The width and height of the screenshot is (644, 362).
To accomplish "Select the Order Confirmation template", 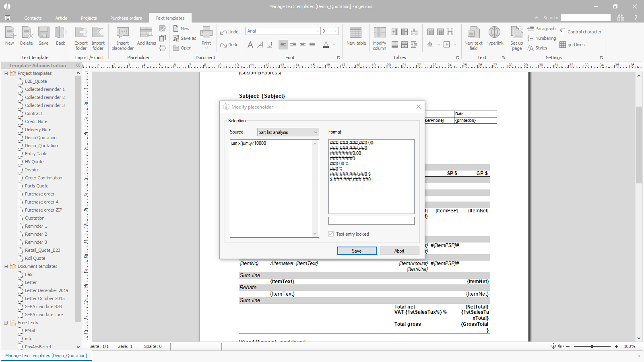I will click(x=43, y=178).
